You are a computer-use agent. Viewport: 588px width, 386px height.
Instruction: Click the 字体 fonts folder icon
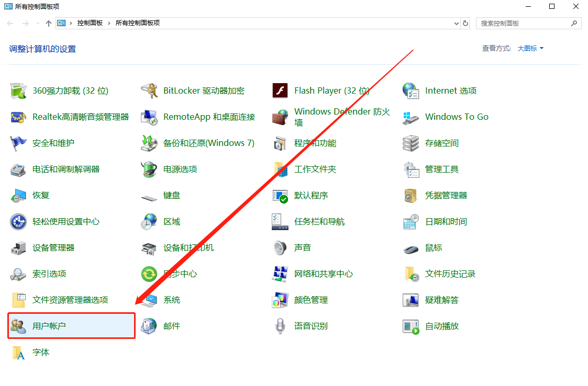tap(19, 353)
